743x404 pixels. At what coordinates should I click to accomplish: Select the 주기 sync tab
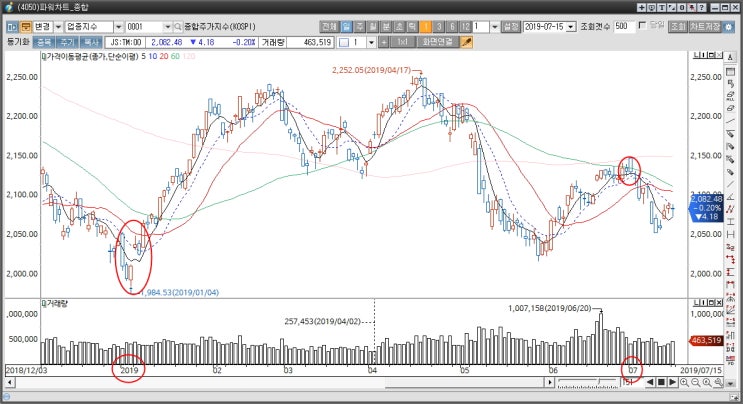click(67, 42)
